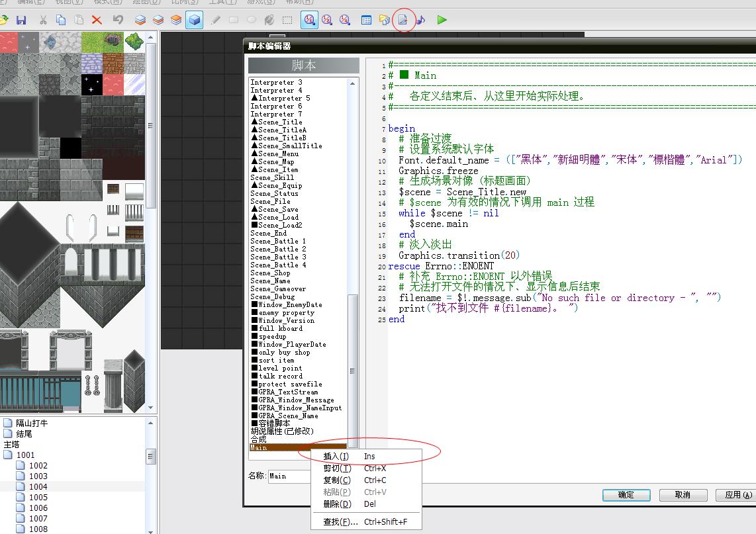Screen dimensions: 756x534
Task: Click the Copy icon in the main toolbar
Action: click(x=61, y=21)
